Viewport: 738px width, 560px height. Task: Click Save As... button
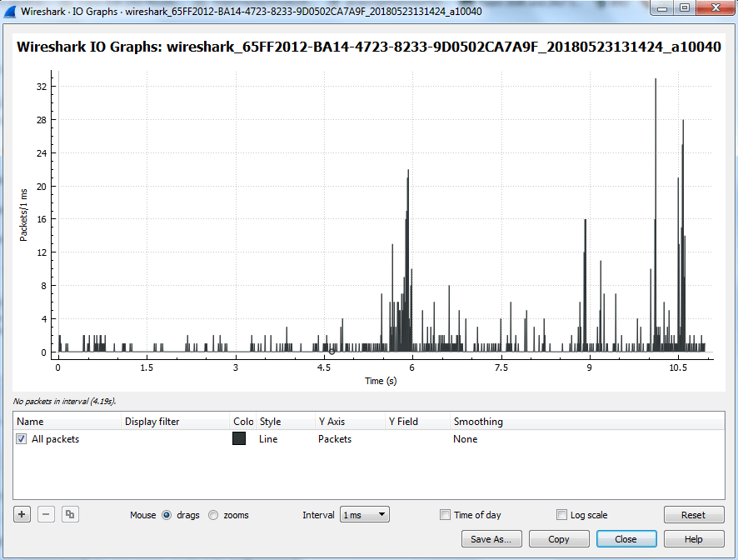click(x=491, y=539)
